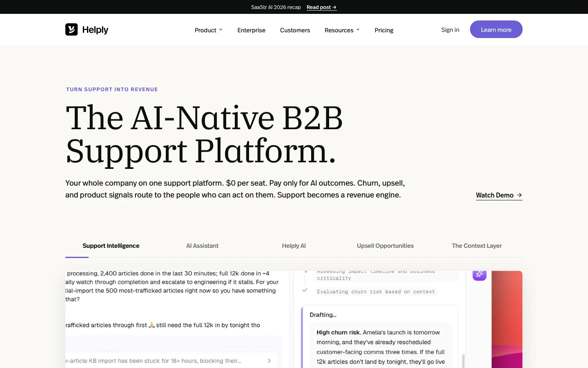Click the red gradient preview image
Viewport: 588px width, 368px height.
[507, 319]
